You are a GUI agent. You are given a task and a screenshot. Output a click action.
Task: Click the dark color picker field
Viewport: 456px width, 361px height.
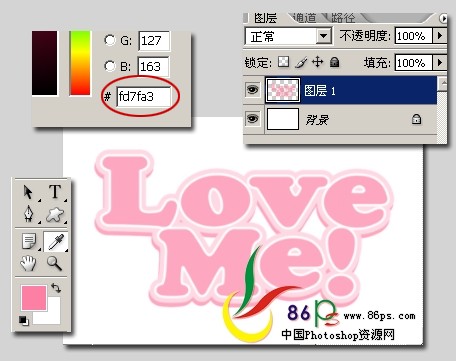44,63
